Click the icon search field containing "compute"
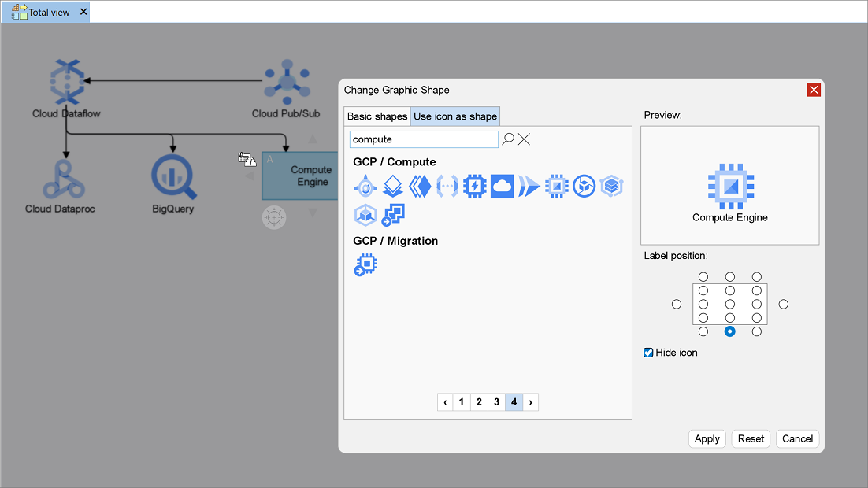This screenshot has height=488, width=868. (424, 139)
